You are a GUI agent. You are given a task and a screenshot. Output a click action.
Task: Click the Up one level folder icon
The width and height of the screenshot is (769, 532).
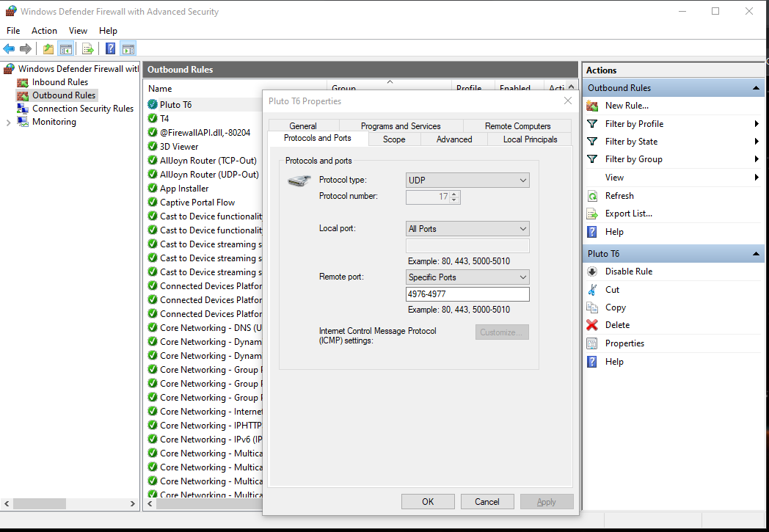(x=48, y=48)
